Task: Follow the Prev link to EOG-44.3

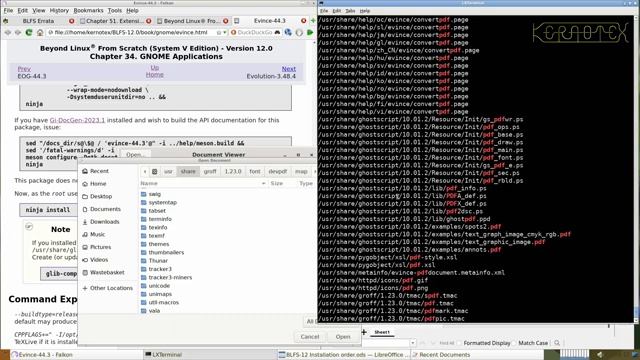Action: point(24,69)
